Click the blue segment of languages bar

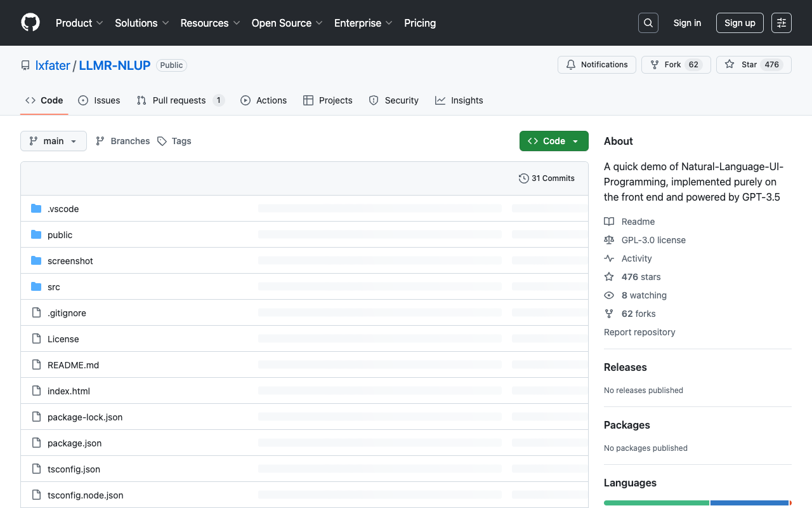(x=750, y=503)
